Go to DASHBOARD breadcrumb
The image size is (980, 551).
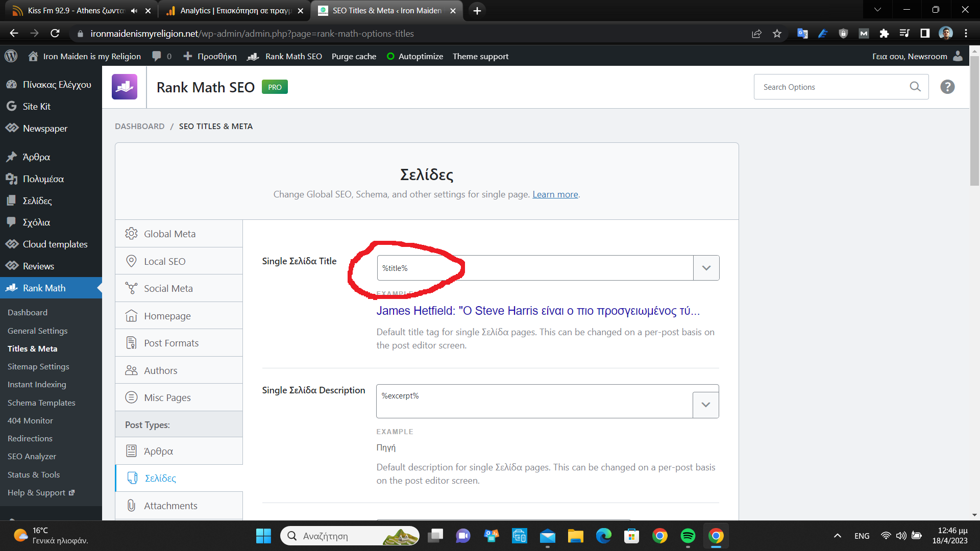pyautogui.click(x=139, y=126)
